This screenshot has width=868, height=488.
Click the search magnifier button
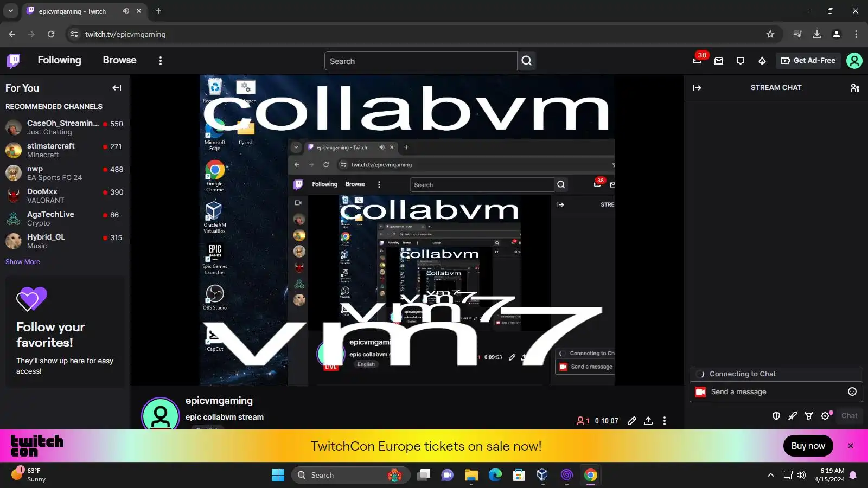[x=527, y=61]
